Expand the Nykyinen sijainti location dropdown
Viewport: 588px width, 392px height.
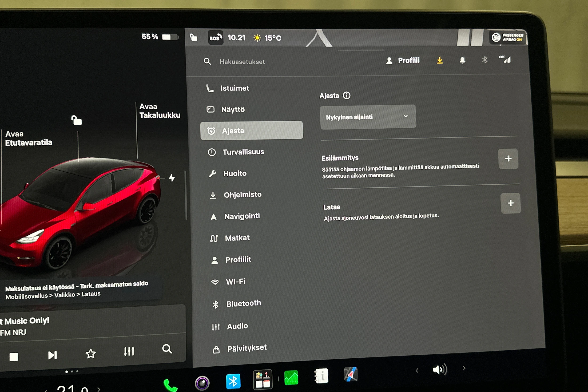368,117
